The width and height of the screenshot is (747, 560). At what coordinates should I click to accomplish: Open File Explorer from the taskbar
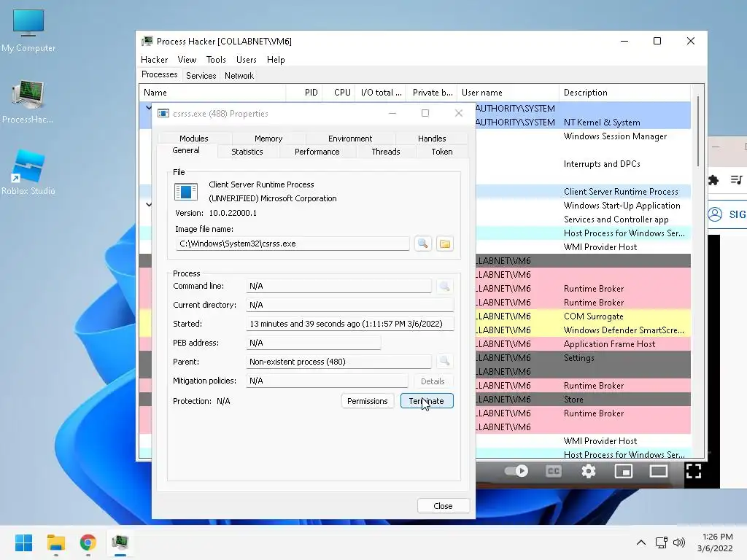55,542
